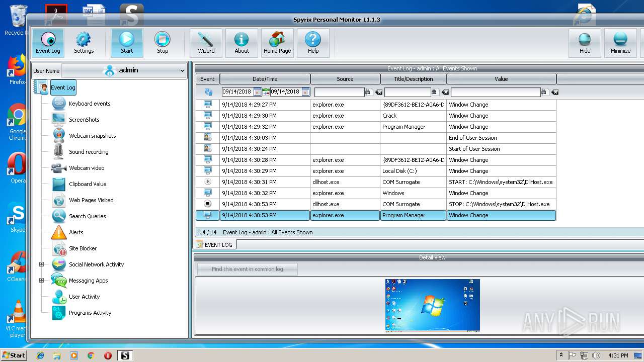Open Web Pages Visited category
The image size is (644, 362).
(x=91, y=200)
